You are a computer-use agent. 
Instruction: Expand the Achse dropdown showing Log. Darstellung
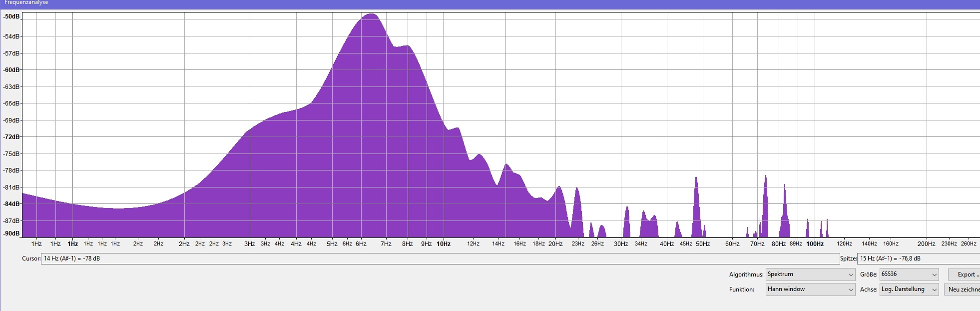pyautogui.click(x=909, y=289)
